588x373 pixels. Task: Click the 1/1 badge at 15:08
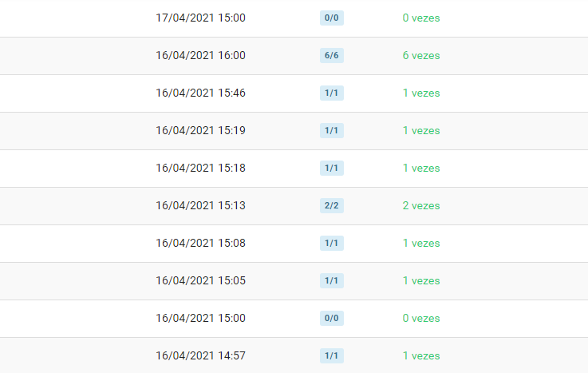[332, 243]
